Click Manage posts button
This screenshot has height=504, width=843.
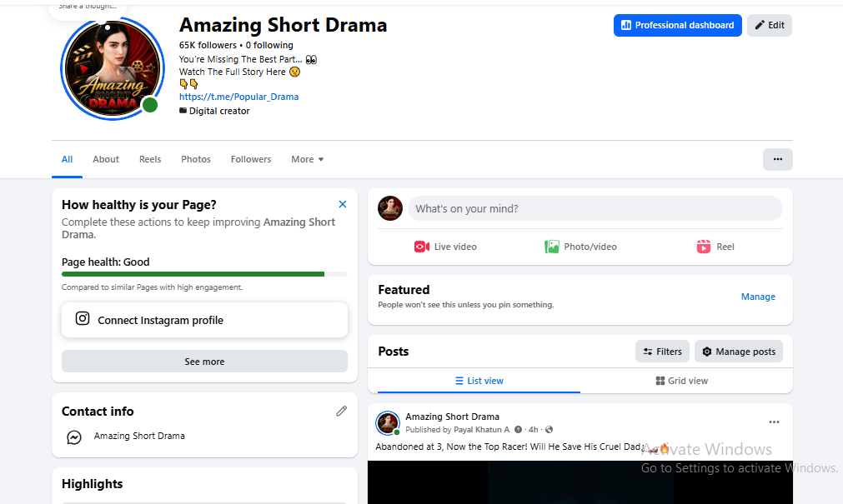pos(739,352)
